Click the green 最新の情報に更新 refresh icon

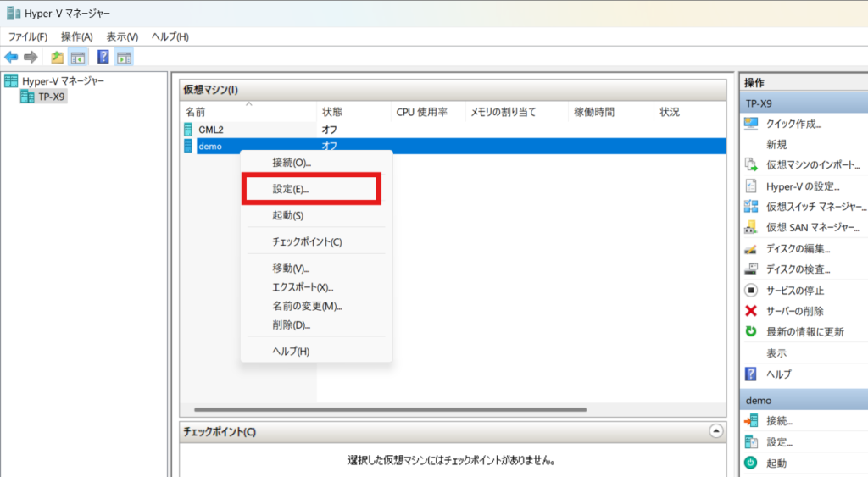point(751,331)
